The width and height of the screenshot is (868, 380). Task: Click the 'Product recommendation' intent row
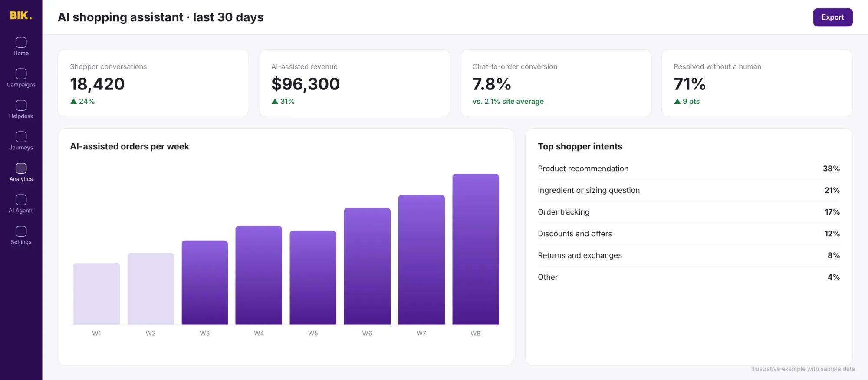click(x=689, y=169)
